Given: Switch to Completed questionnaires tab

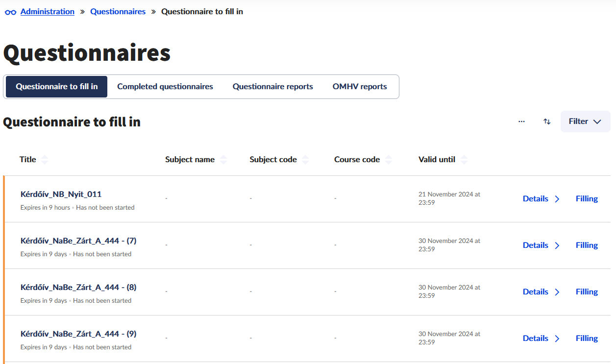Looking at the screenshot, I should (x=165, y=87).
